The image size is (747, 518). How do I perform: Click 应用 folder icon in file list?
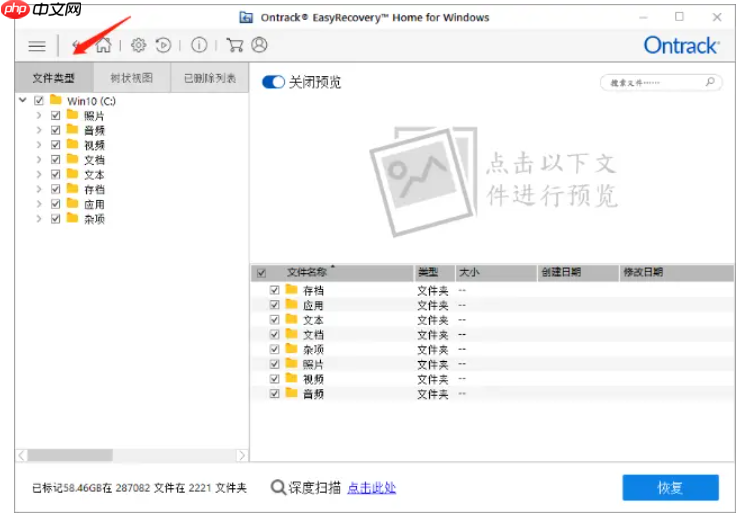291,304
